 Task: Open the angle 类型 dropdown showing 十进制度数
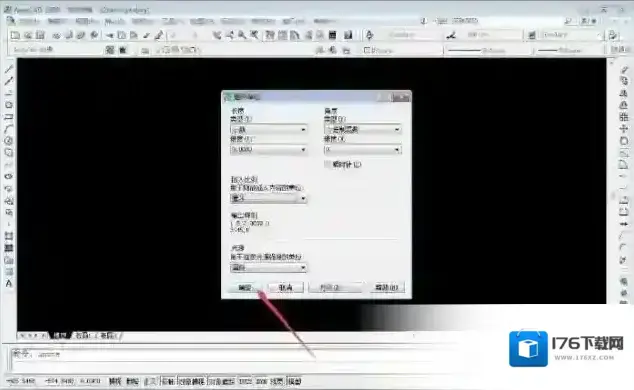click(x=363, y=129)
